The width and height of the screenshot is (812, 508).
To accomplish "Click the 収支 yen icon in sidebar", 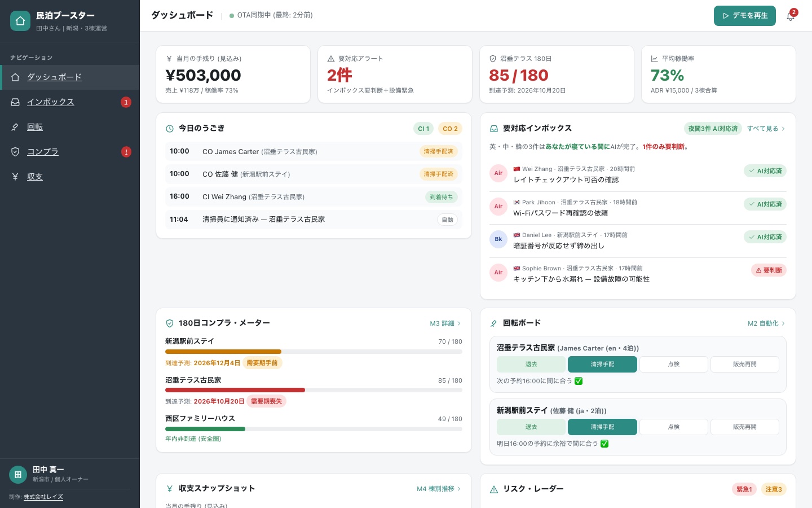I will (x=15, y=177).
